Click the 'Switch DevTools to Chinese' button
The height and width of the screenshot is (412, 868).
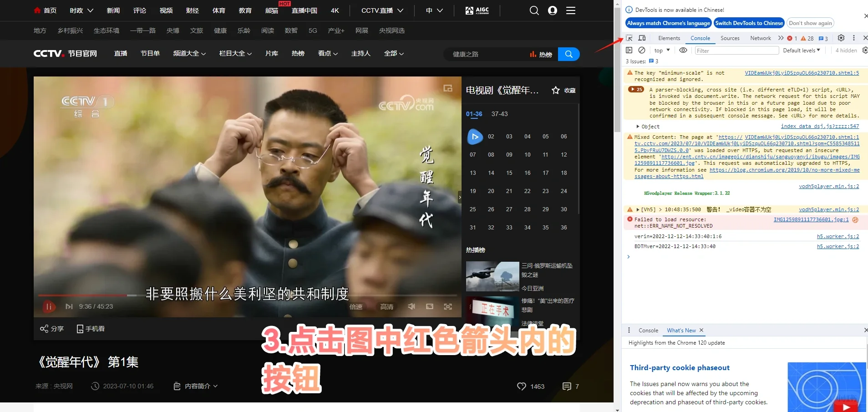pyautogui.click(x=749, y=23)
